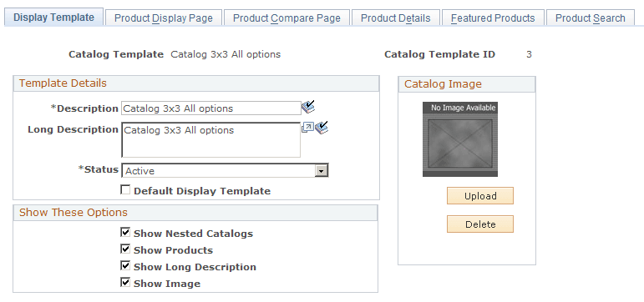Open the Product Details tab

396,18
